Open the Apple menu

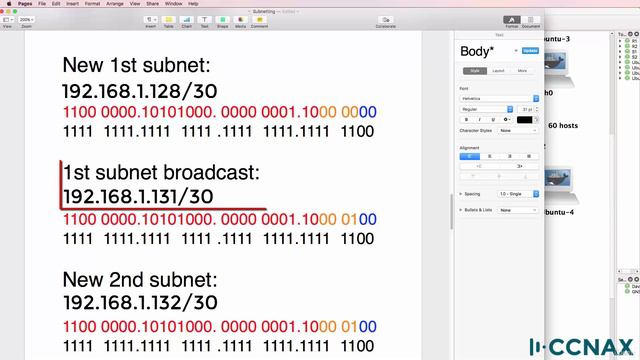[x=9, y=3]
